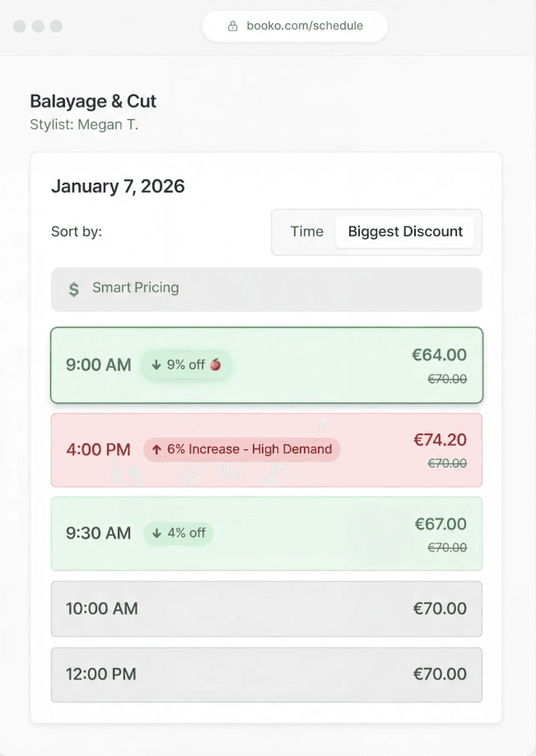Click the dollar sign Smart Pricing icon
Image resolution: width=536 pixels, height=756 pixels.
point(74,289)
